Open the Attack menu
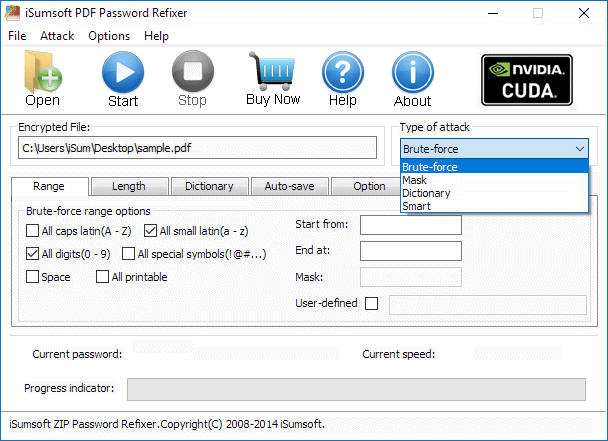Image resolution: width=608 pixels, height=441 pixels. (x=57, y=36)
